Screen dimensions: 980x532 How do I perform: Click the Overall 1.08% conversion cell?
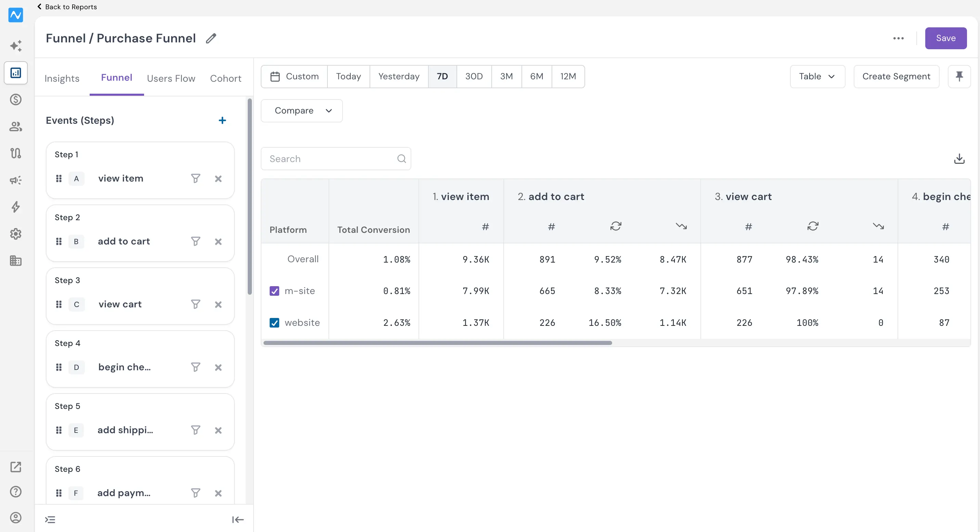[x=396, y=260]
